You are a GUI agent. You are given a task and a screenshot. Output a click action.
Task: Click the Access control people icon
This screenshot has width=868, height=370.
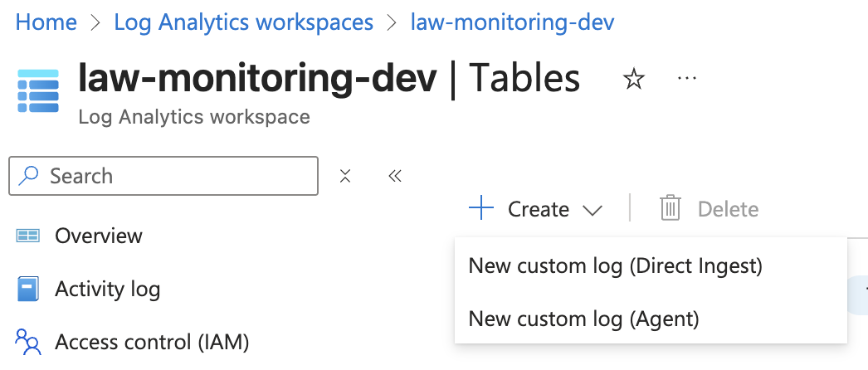click(28, 342)
